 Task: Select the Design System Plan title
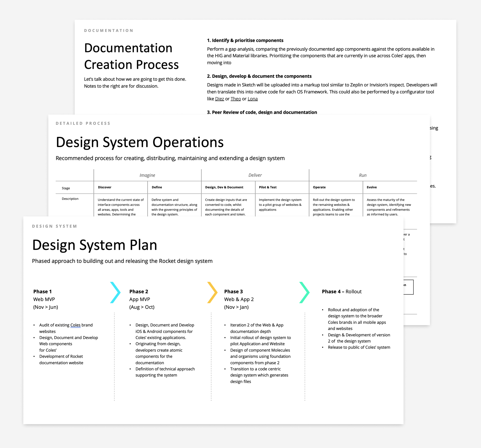point(95,245)
